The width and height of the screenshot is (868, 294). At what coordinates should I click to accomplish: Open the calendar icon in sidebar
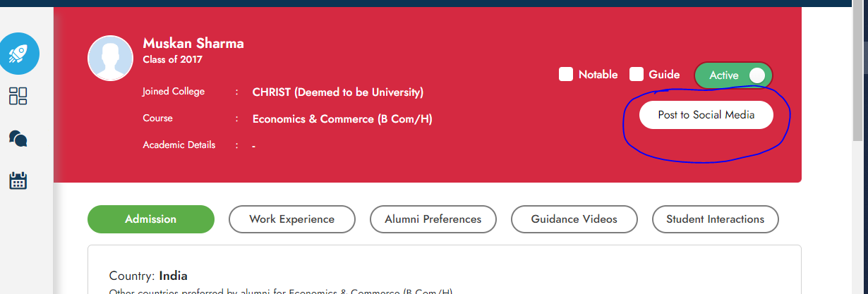(18, 180)
